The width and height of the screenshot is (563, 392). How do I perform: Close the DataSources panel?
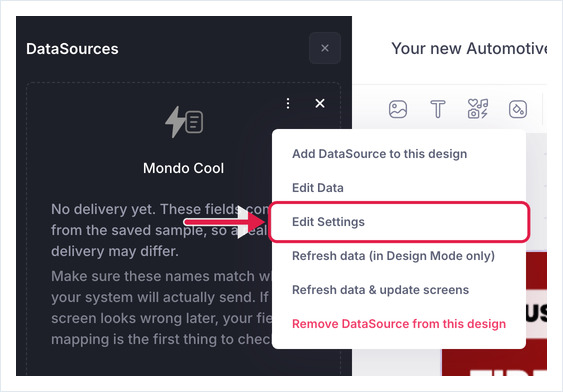point(325,48)
